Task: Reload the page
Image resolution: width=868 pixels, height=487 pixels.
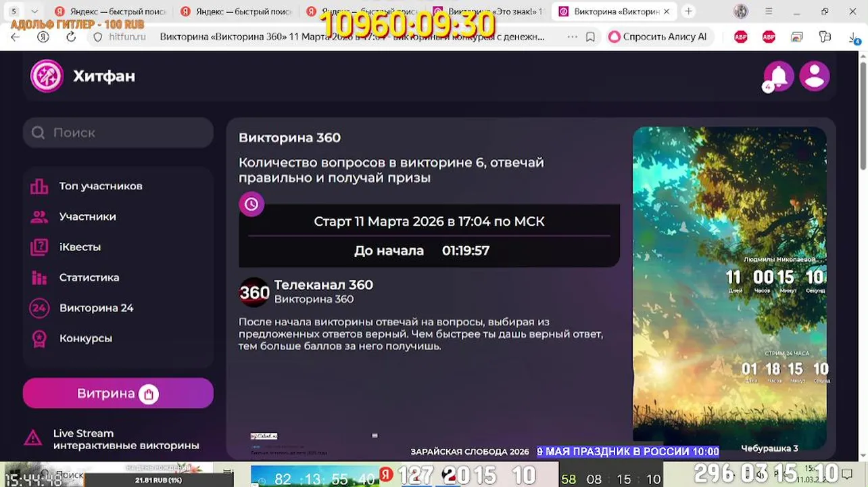Action: click(x=71, y=37)
